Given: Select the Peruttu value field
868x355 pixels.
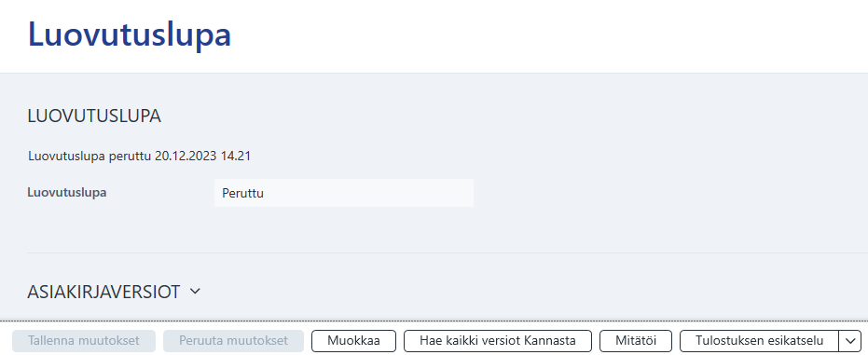Looking at the screenshot, I should click(344, 193).
